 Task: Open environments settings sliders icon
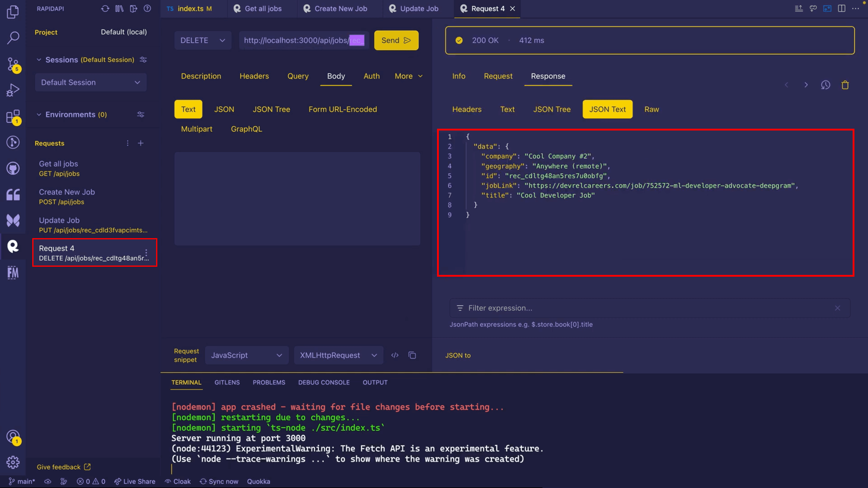(140, 115)
